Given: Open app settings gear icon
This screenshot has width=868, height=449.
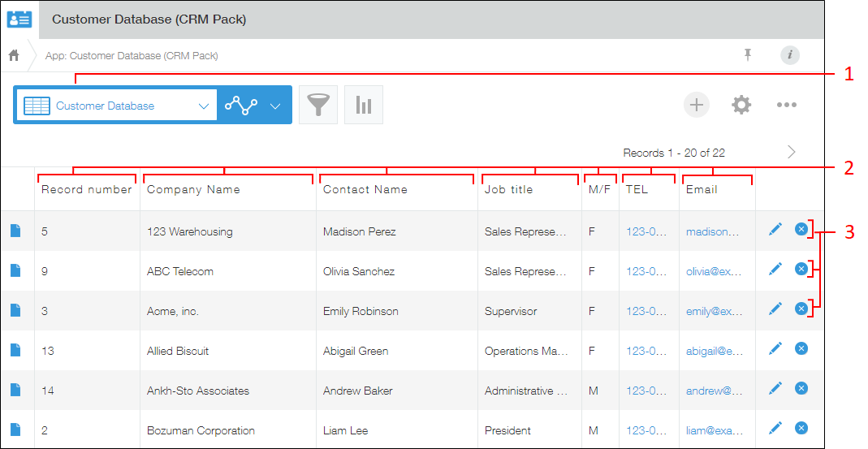Looking at the screenshot, I should 741,105.
